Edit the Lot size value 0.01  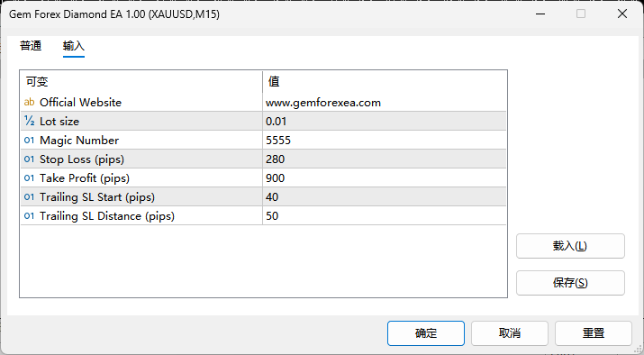[385, 122]
